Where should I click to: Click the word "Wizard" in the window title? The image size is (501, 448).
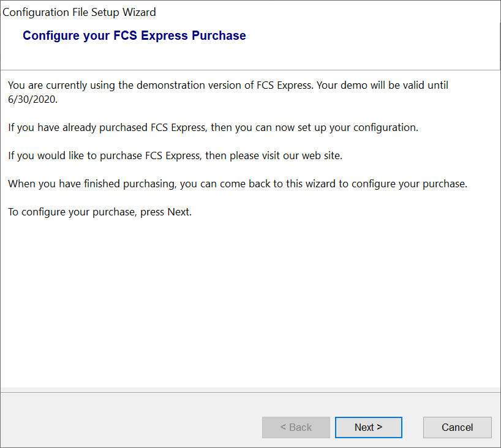pos(139,12)
